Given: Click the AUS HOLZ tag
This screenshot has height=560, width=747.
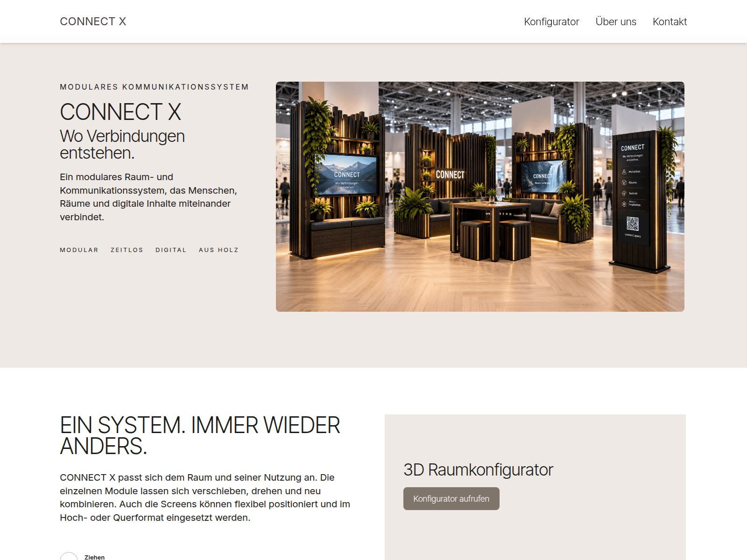Looking at the screenshot, I should click(218, 250).
